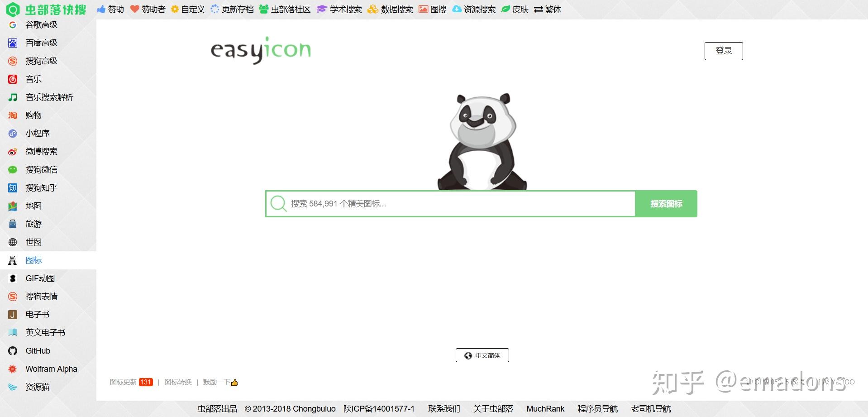Open the 皮肤 skin option
The width and height of the screenshot is (868, 417).
(x=515, y=10)
